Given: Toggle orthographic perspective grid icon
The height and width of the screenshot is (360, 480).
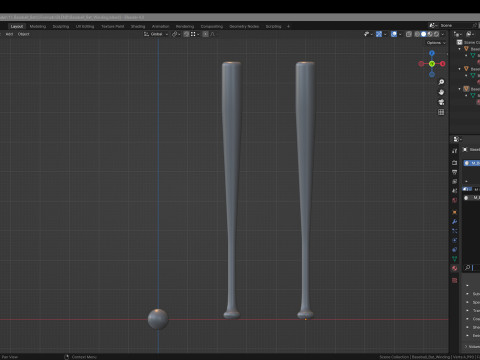Looking at the screenshot, I should click(x=441, y=112).
